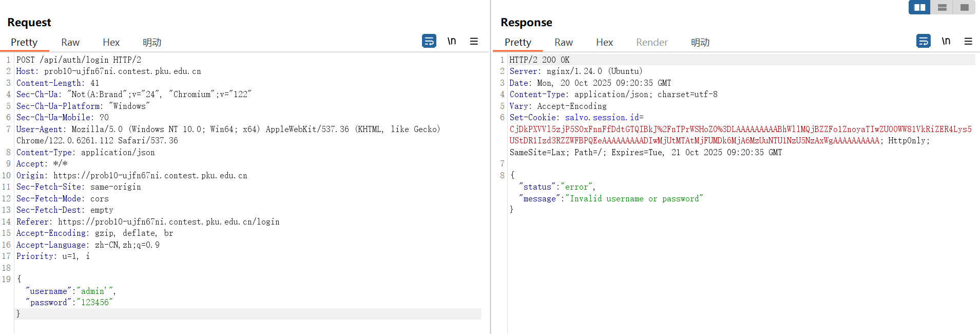Show non-printable characters in Response editor
Screen dimensions: 980x334
pyautogui.click(x=946, y=41)
